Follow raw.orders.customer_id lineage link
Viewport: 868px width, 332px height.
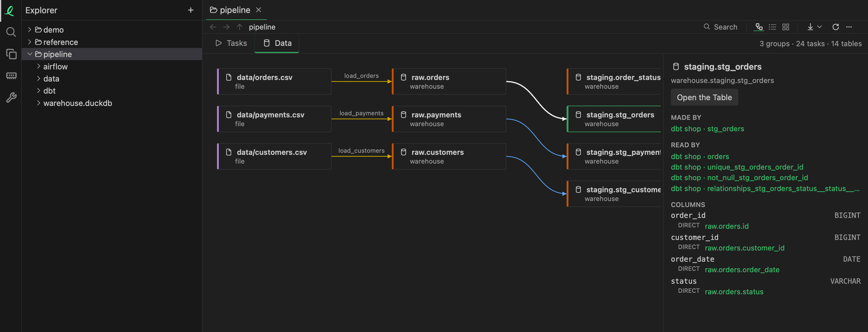coord(744,248)
